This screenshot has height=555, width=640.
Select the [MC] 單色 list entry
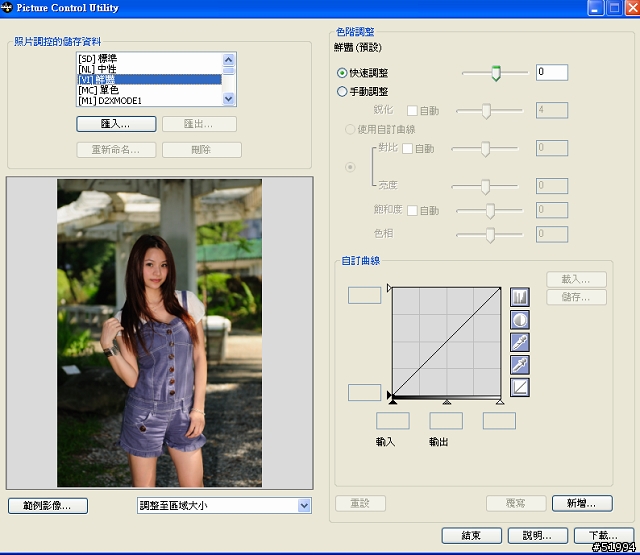pos(149,90)
